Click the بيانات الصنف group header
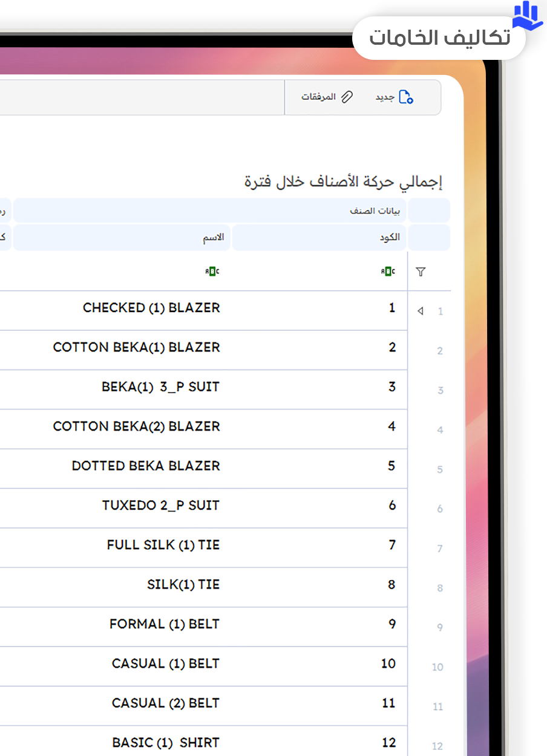Screen dimensions: 547x756 tap(211, 210)
